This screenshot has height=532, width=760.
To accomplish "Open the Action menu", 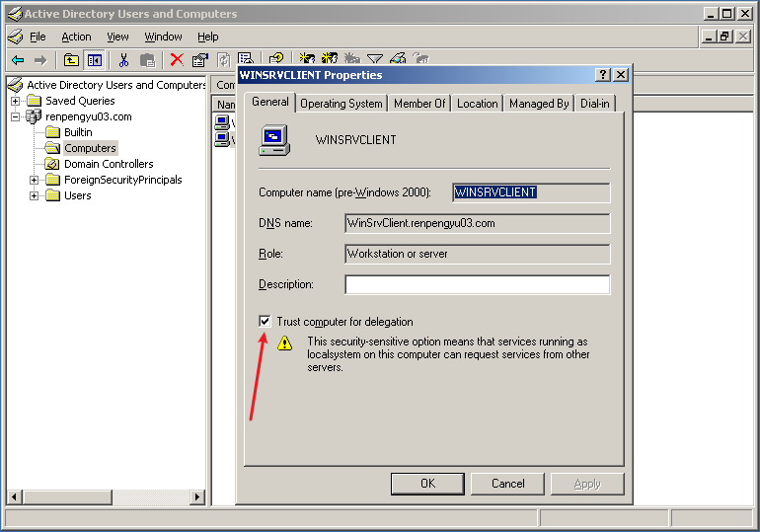I will [x=76, y=37].
